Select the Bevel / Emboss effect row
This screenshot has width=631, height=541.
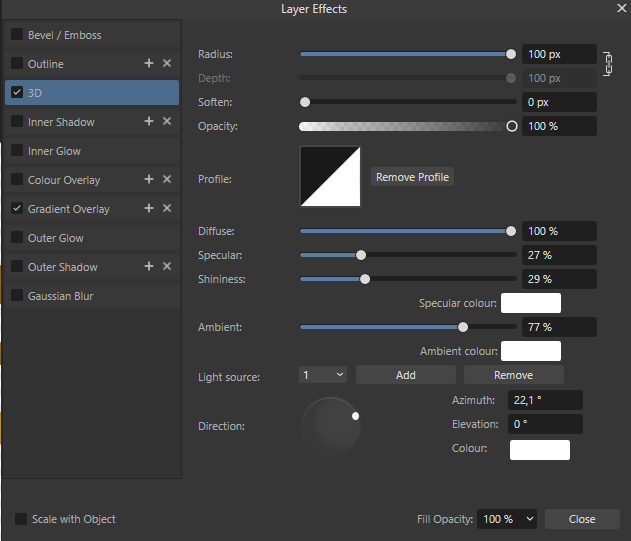[x=92, y=35]
